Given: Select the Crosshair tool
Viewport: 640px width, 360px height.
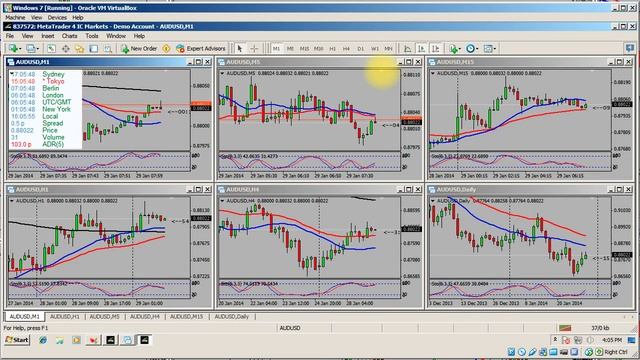Looking at the screenshot, I should (x=254, y=49).
